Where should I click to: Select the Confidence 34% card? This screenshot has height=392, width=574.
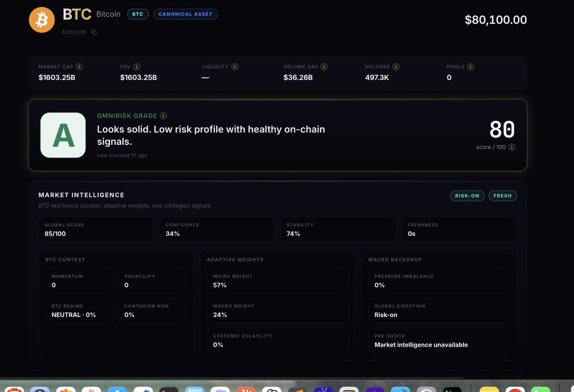(x=217, y=229)
